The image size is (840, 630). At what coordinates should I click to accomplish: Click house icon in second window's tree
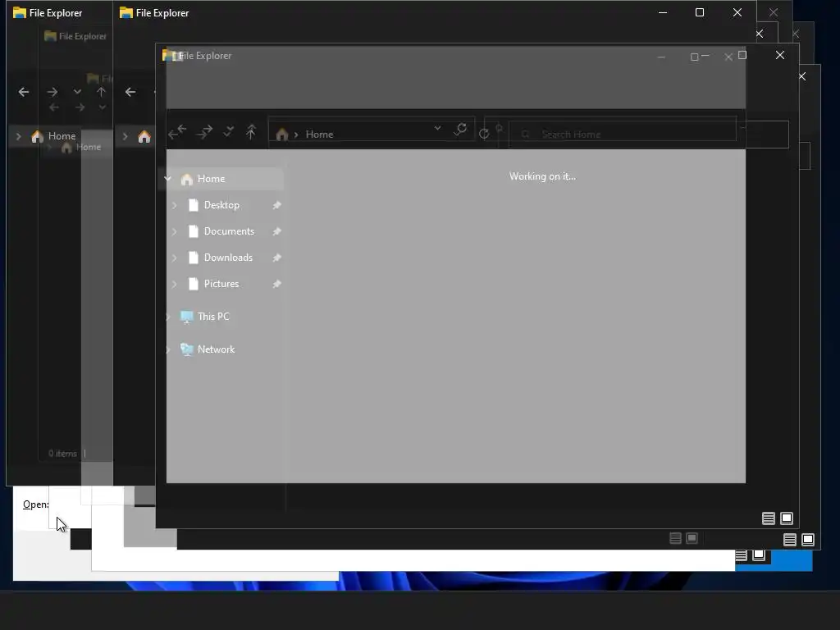144,137
